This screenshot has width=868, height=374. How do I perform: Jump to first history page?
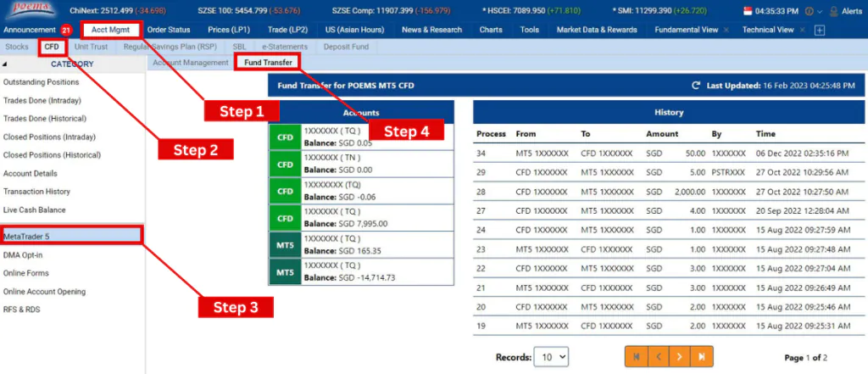pyautogui.click(x=635, y=357)
